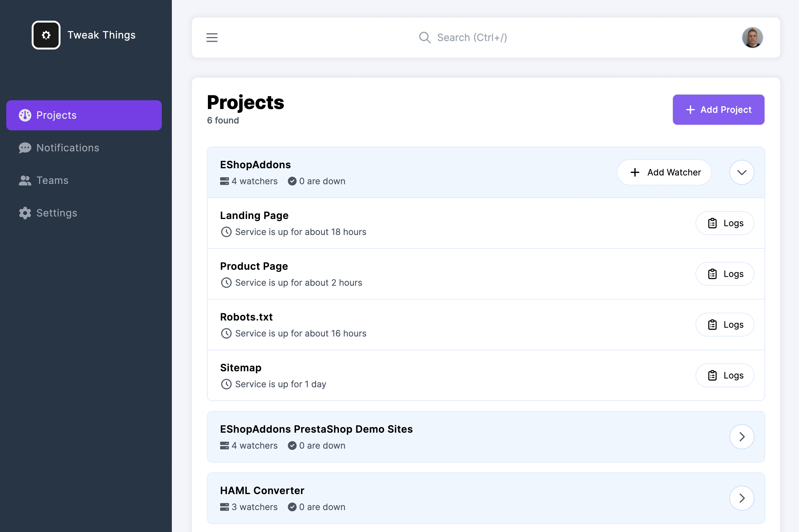
Task: Click Add Watcher for EShopAddons
Action: pyautogui.click(x=664, y=172)
